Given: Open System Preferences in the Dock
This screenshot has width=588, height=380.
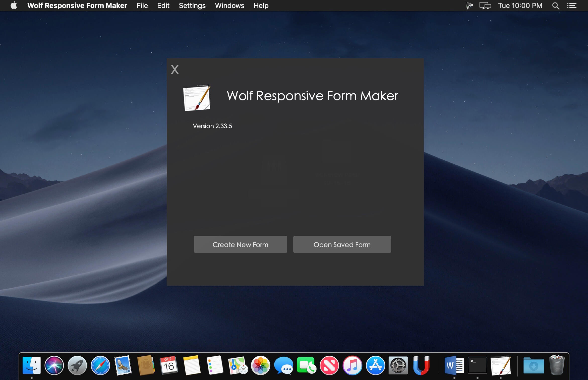Looking at the screenshot, I should (398, 365).
